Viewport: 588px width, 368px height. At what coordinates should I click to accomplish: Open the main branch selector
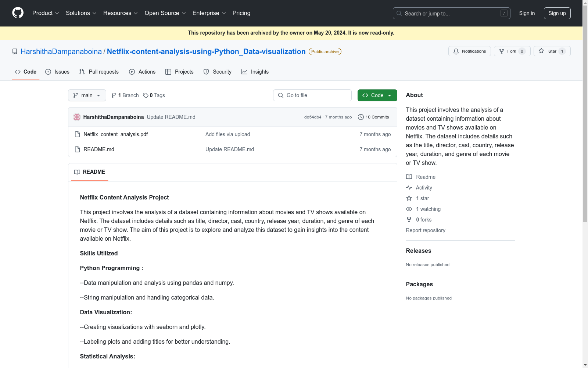87,95
